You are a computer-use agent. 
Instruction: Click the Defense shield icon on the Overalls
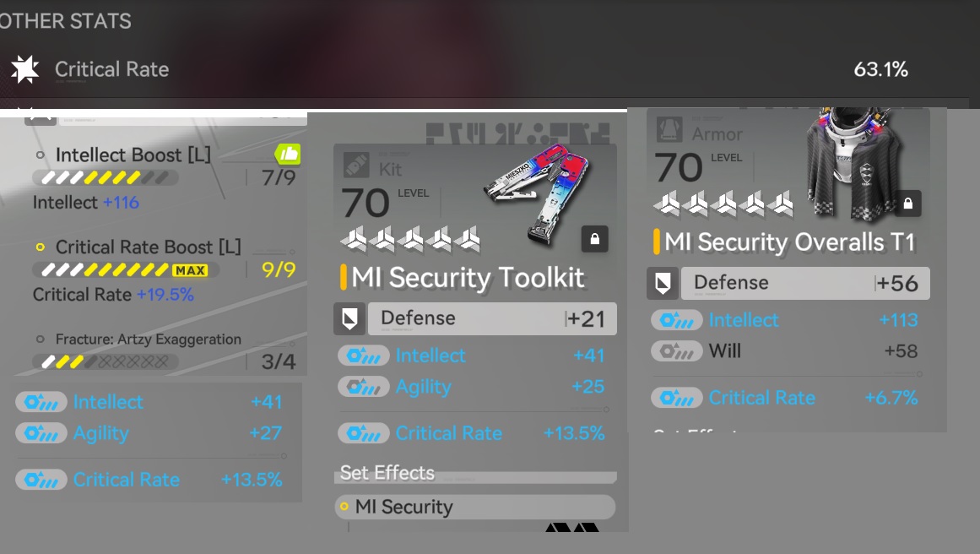tap(663, 283)
